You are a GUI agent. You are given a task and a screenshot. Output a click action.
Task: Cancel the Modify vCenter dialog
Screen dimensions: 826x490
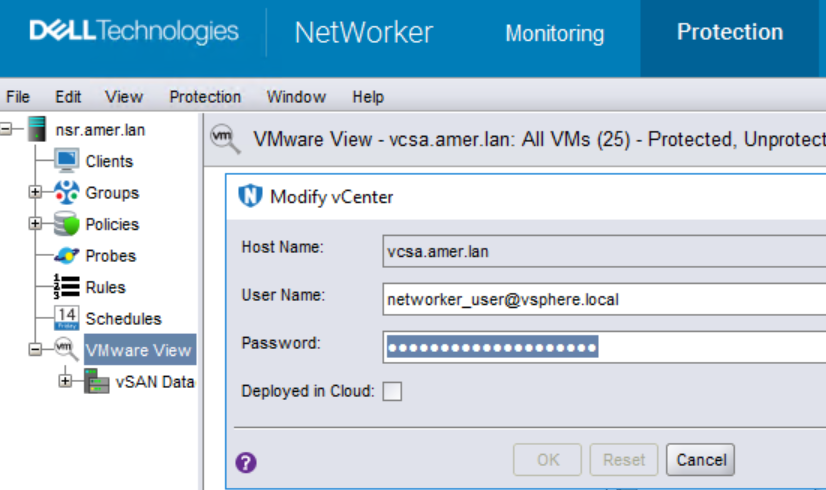click(701, 460)
